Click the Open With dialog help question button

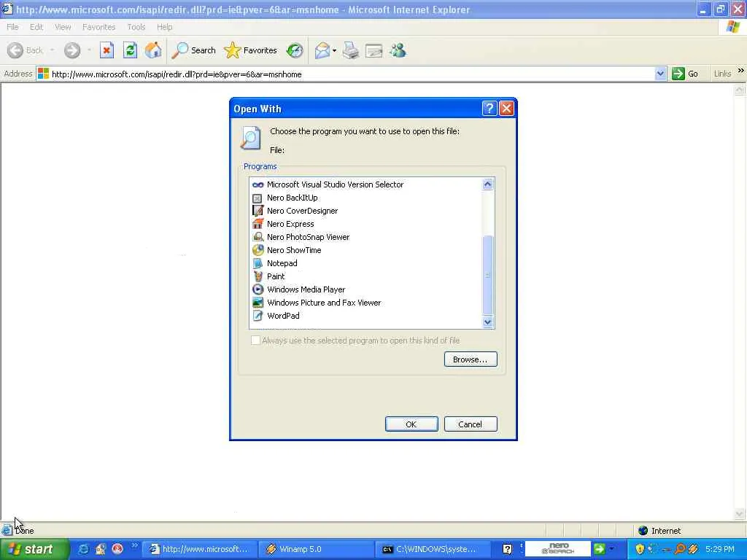[489, 109]
